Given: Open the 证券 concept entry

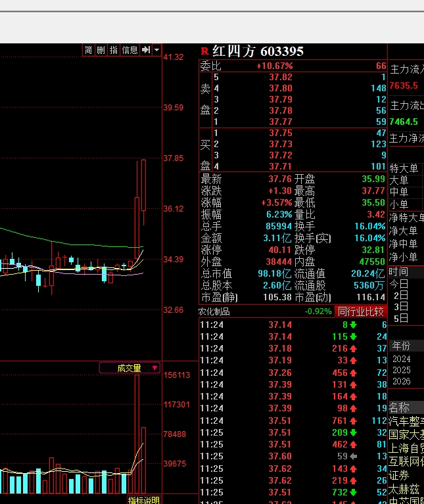Looking at the screenshot, I should (398, 475).
